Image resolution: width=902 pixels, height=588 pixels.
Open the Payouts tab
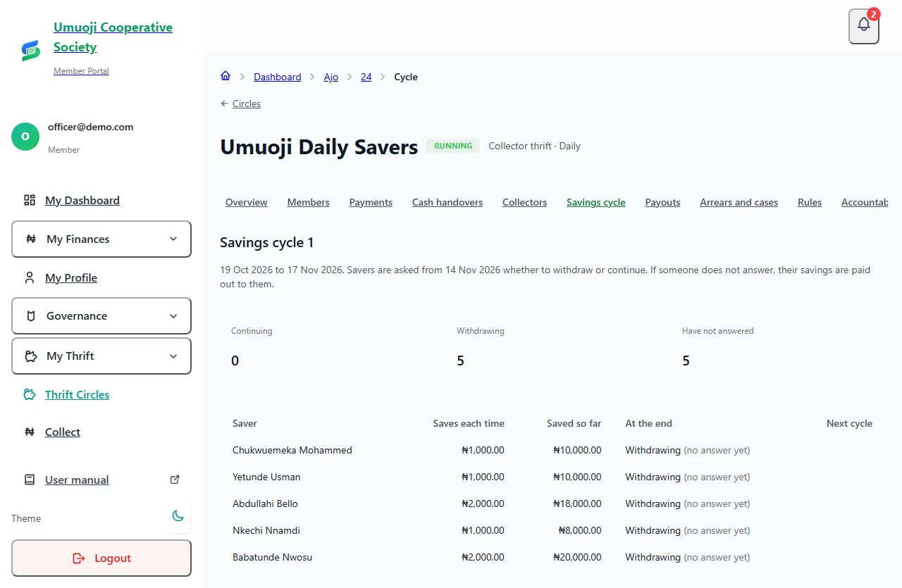coord(663,202)
